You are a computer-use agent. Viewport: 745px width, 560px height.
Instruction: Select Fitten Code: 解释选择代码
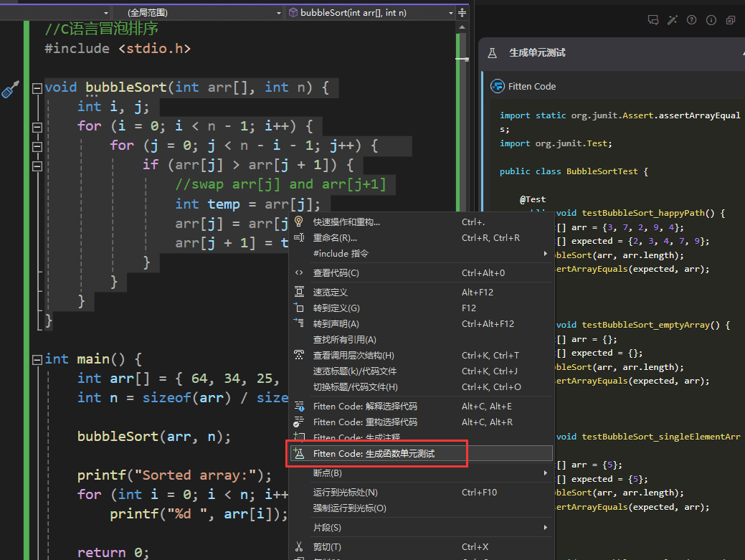(x=365, y=406)
